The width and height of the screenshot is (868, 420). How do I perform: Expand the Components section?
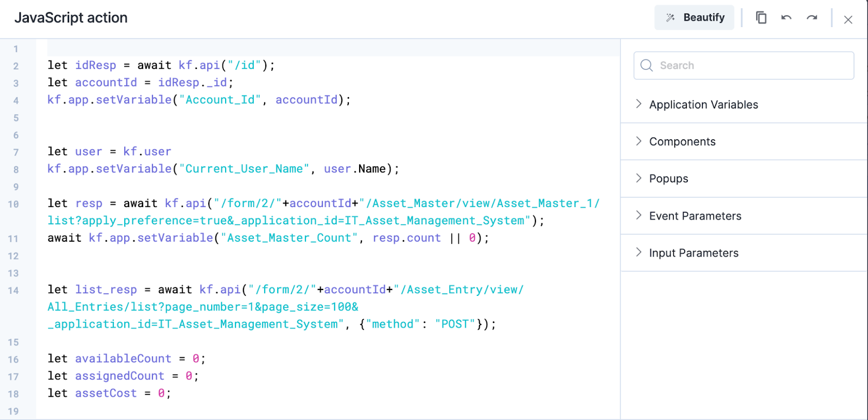click(744, 141)
